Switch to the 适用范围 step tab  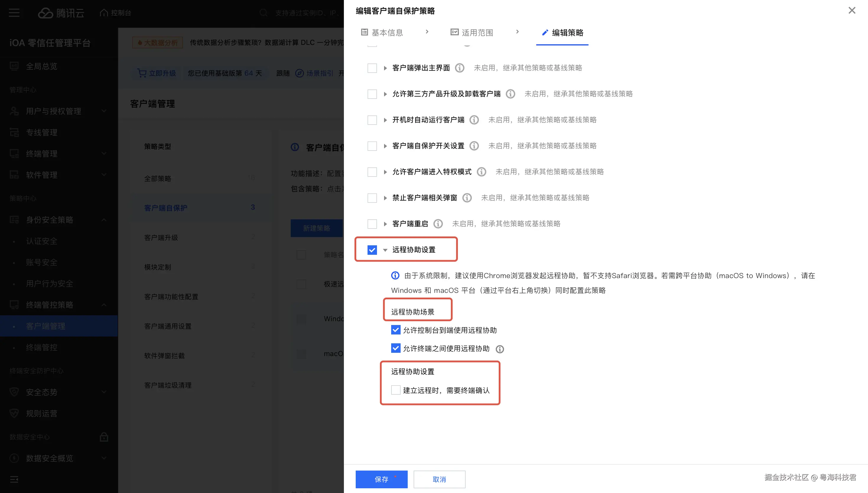point(472,32)
